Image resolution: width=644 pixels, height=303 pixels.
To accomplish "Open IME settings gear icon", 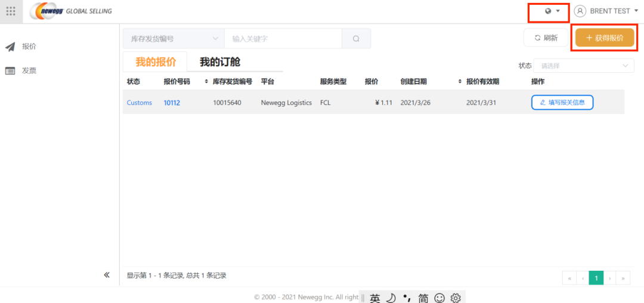I will pyautogui.click(x=456, y=298).
